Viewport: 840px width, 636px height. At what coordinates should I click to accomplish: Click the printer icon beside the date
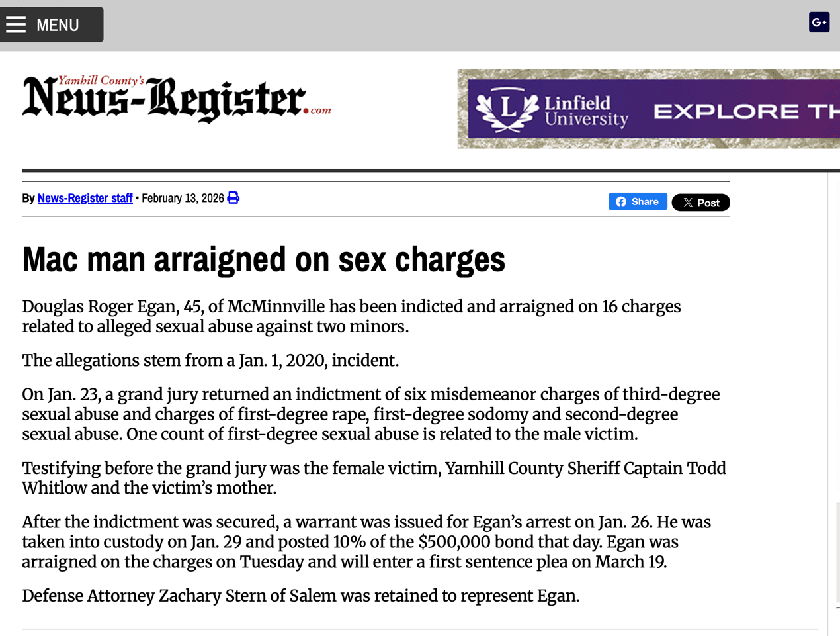[x=233, y=198]
